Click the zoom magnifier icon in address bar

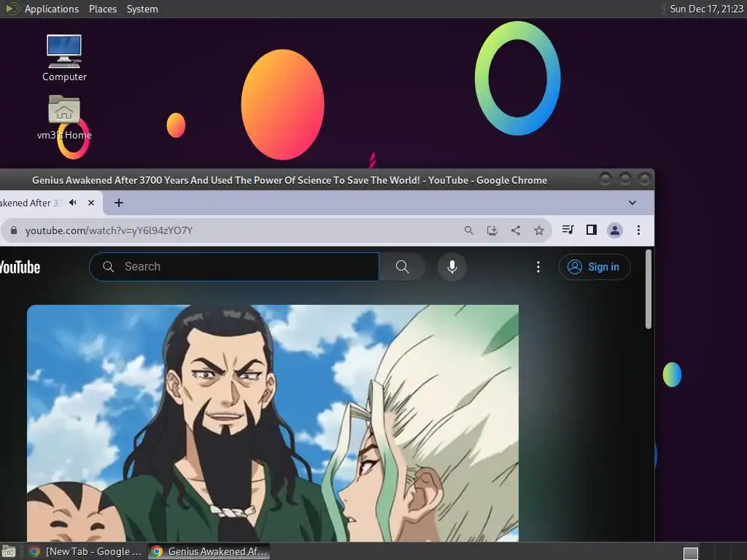coord(469,230)
